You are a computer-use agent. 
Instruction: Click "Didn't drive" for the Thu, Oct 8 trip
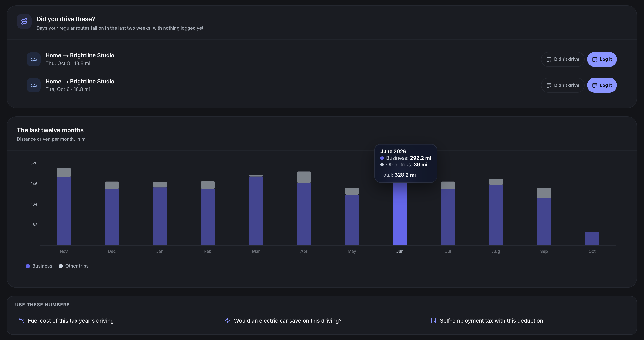563,59
